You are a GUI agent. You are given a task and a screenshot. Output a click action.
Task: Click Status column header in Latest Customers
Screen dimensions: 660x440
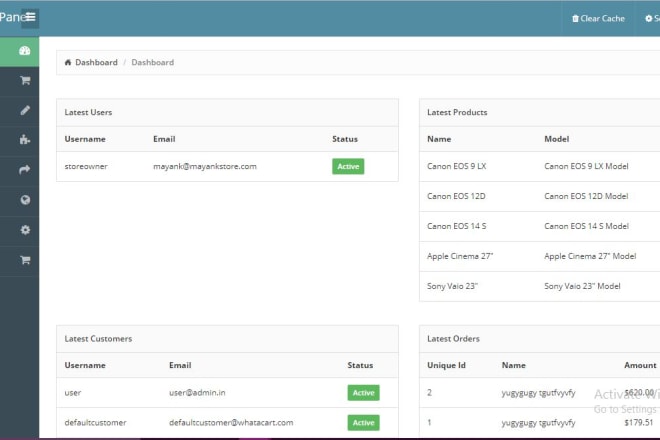click(x=360, y=365)
